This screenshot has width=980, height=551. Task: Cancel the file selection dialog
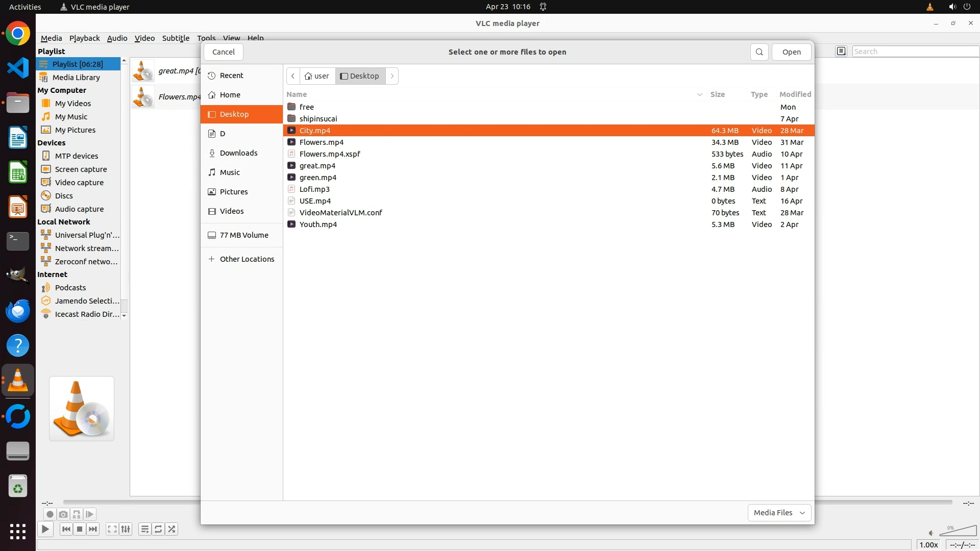223,52
